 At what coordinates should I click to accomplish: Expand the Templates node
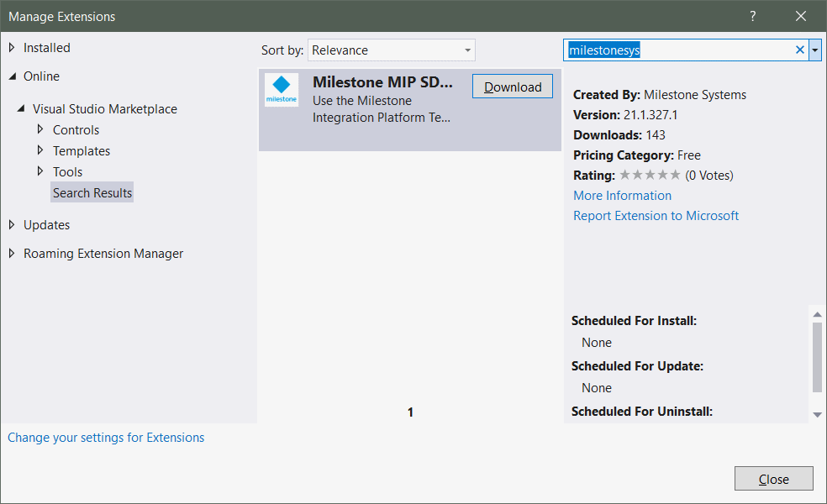(x=40, y=150)
